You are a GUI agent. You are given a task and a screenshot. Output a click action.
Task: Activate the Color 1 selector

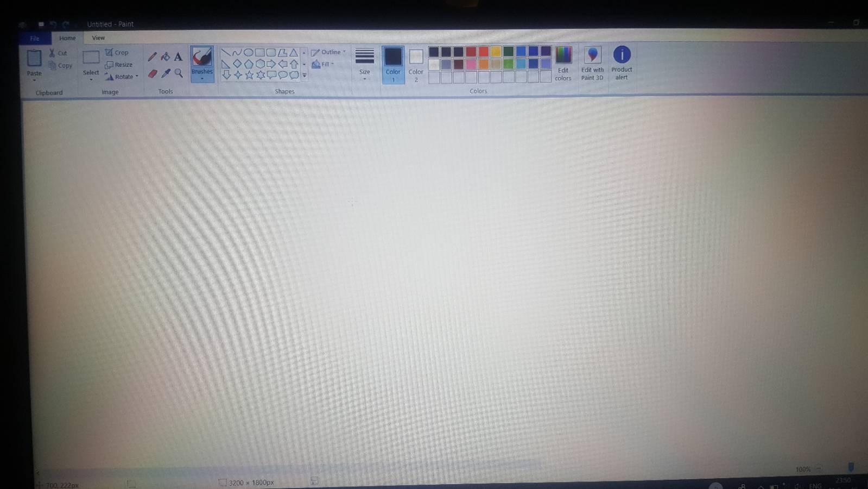click(x=393, y=65)
